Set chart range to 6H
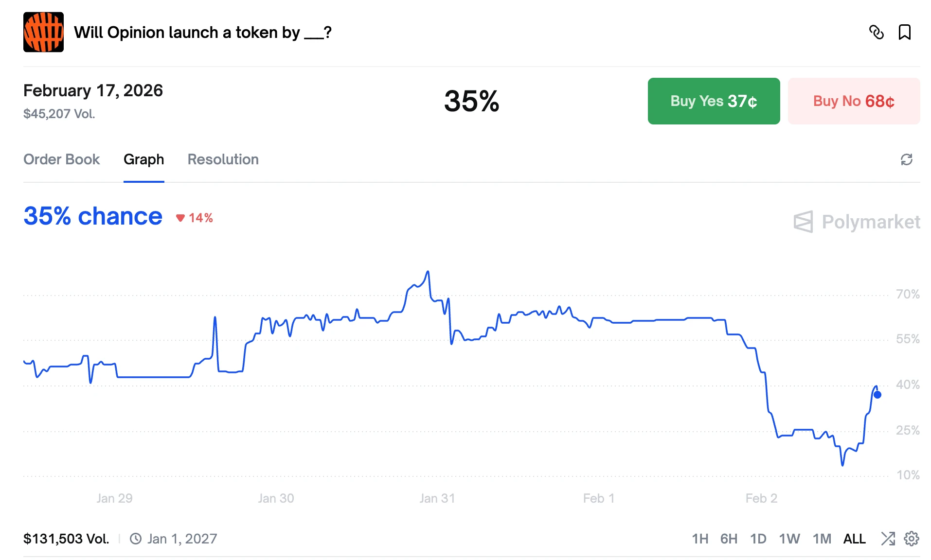Screen dimensions: 931x560 (729, 539)
